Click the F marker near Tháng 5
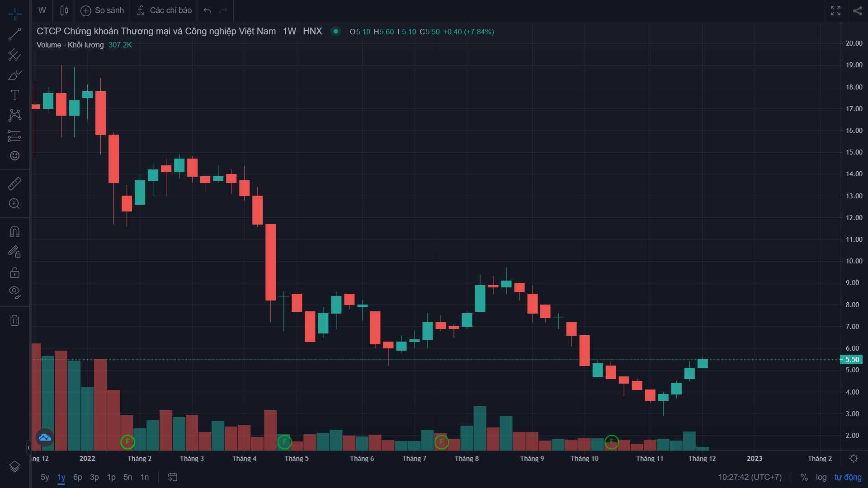 coord(284,441)
